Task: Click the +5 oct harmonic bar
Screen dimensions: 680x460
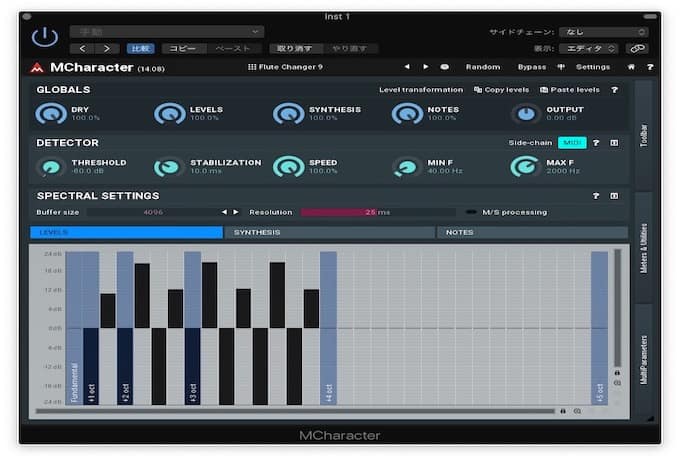Action: click(599, 328)
